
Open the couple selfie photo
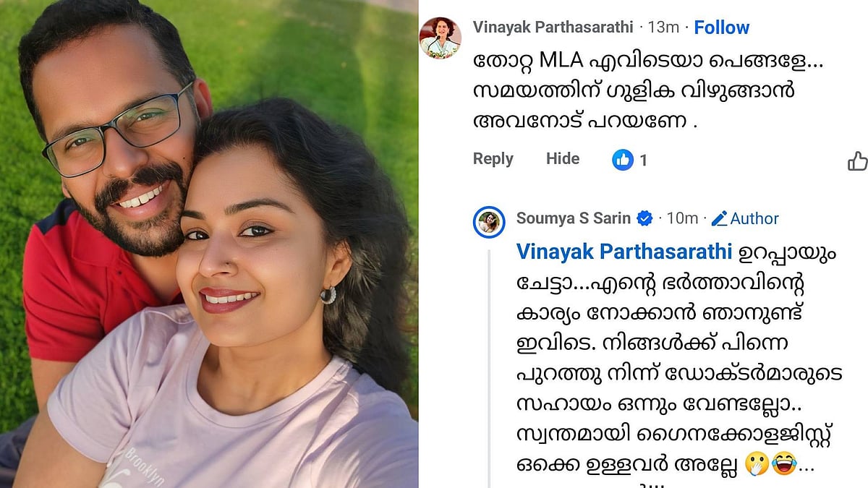pyautogui.click(x=209, y=244)
